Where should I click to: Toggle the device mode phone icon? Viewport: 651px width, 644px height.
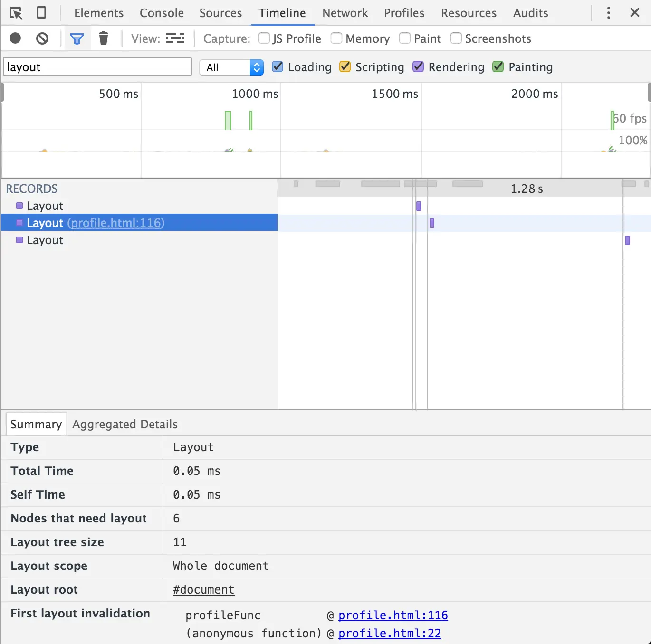coord(41,13)
